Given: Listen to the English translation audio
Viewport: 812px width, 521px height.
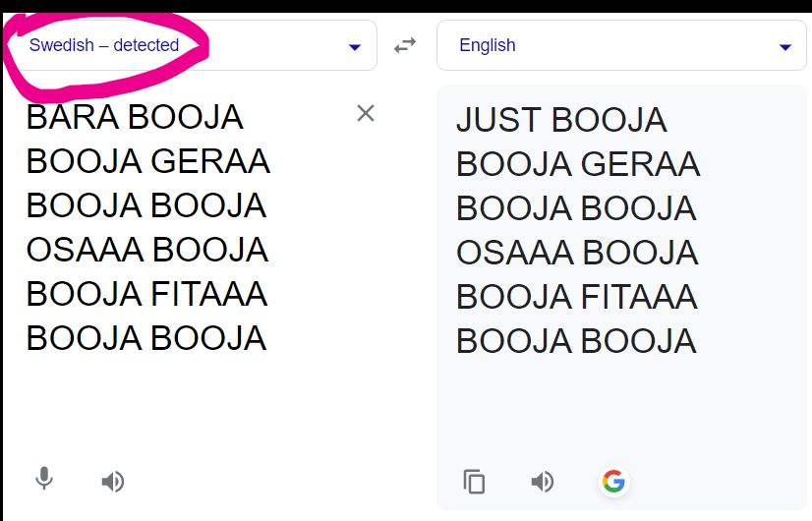Looking at the screenshot, I should pos(542,482).
